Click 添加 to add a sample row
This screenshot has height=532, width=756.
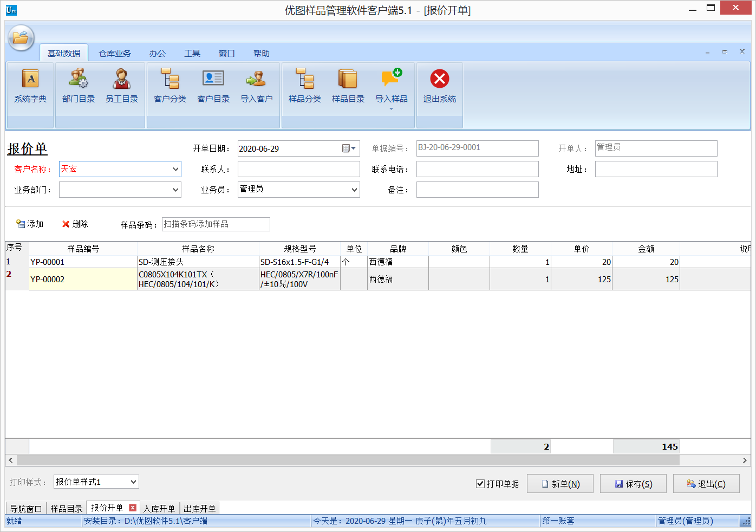tap(30, 224)
